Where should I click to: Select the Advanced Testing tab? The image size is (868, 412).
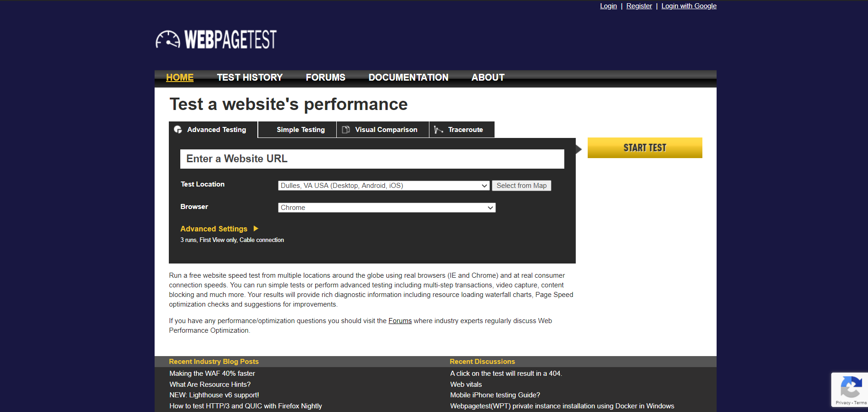(x=213, y=130)
